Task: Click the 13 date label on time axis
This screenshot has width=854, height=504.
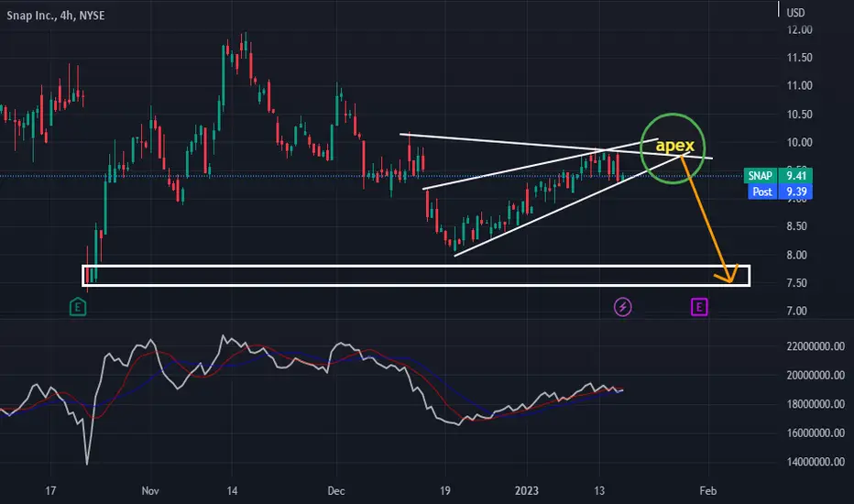Action: tap(599, 490)
